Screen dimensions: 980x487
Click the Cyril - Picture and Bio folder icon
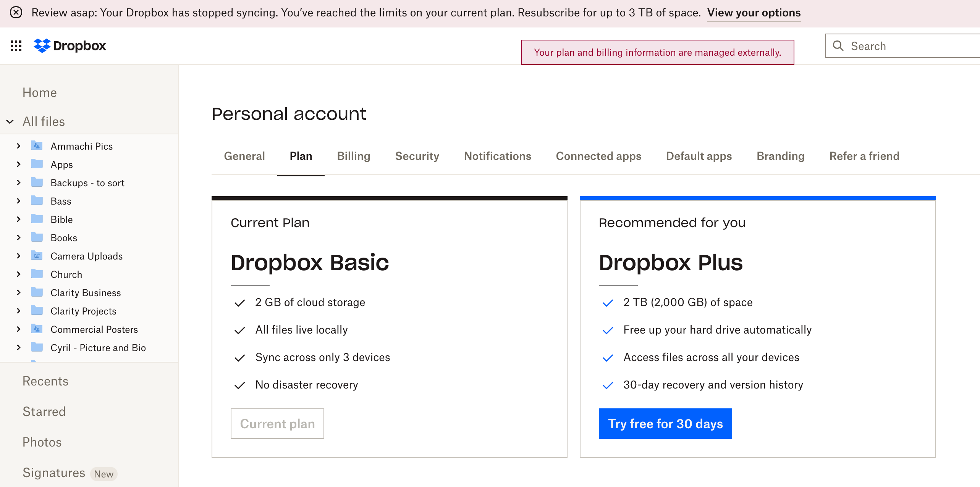pos(37,347)
